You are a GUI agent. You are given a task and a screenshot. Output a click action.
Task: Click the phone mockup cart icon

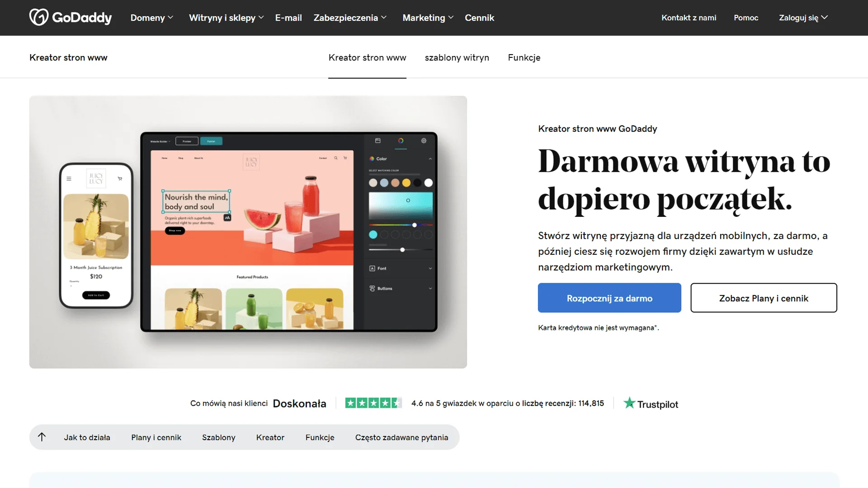coord(120,178)
